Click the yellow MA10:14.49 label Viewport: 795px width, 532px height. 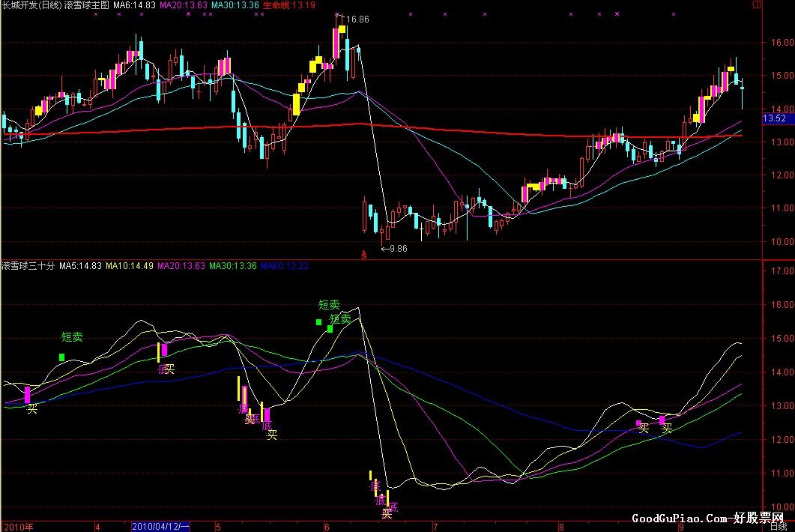(x=130, y=266)
